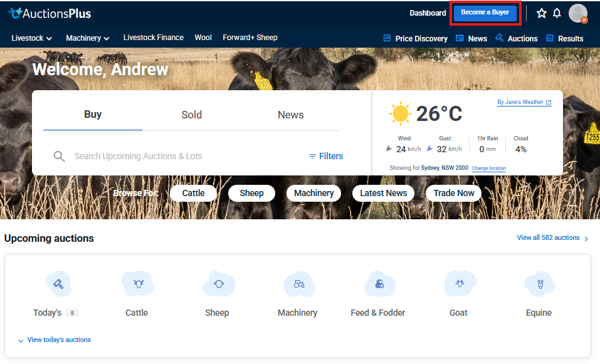This screenshot has height=364, width=600.
Task: Open the Filters link text
Action: click(331, 156)
